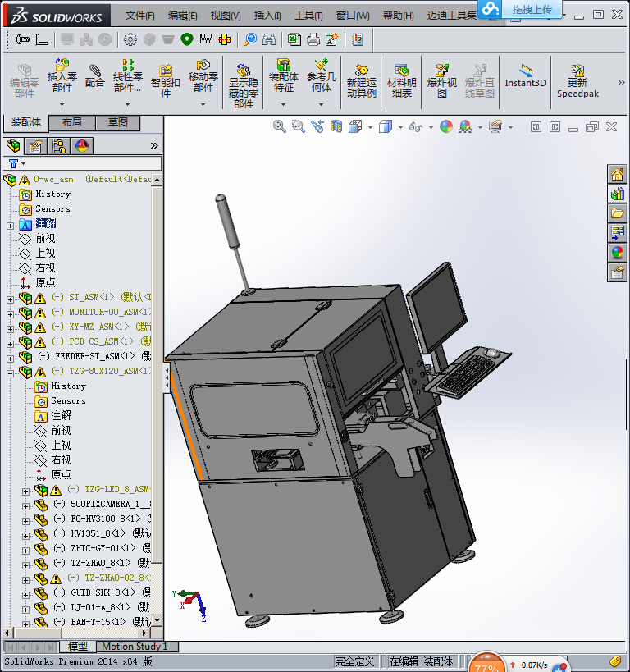Click the Zoom to Fit magnifier icon
This screenshot has height=672, width=630.
pos(280,126)
